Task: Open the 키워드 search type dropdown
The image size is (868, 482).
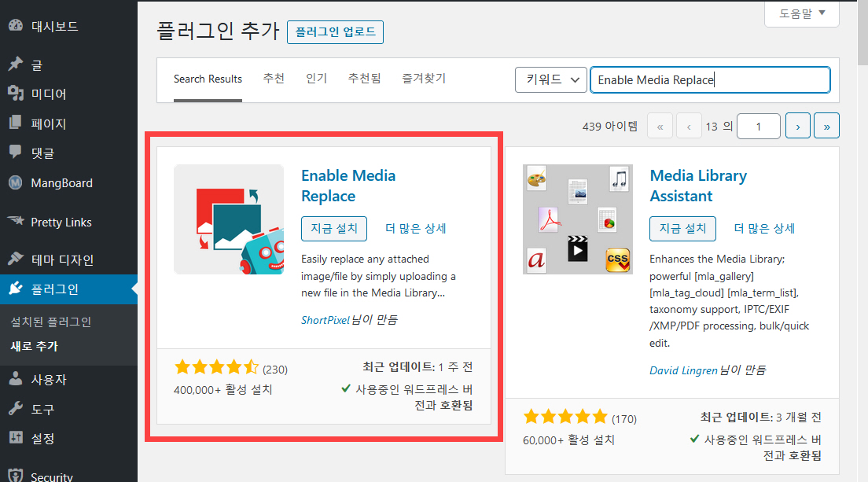Action: point(551,79)
